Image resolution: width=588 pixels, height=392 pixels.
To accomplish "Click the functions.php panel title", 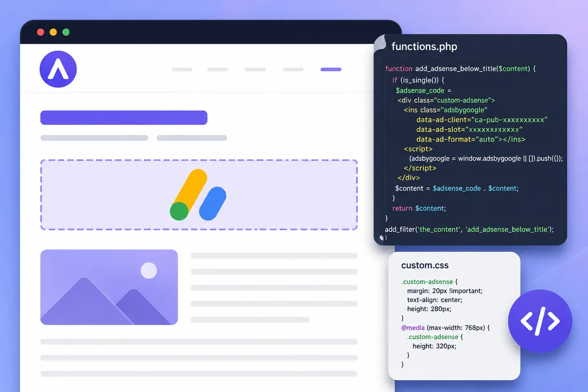I will coord(424,47).
